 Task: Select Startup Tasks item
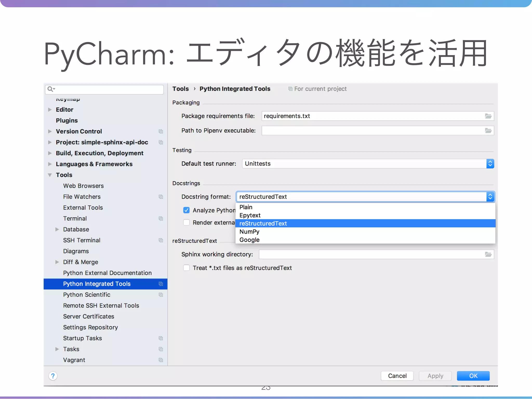click(x=82, y=338)
